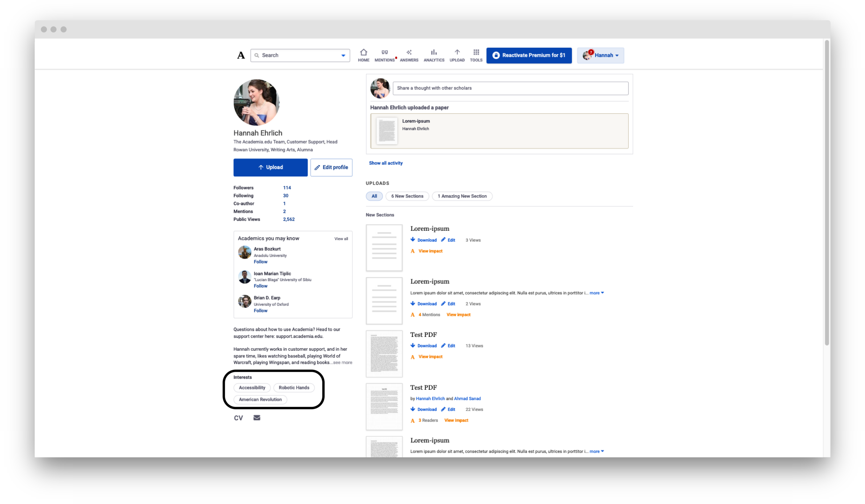
Task: Click the blue Upload button
Action: click(271, 167)
